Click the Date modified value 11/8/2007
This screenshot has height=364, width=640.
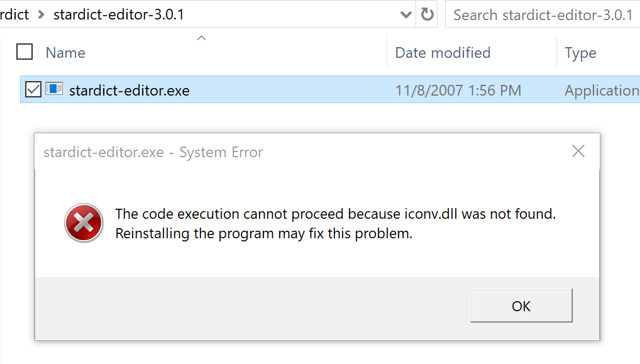(458, 89)
